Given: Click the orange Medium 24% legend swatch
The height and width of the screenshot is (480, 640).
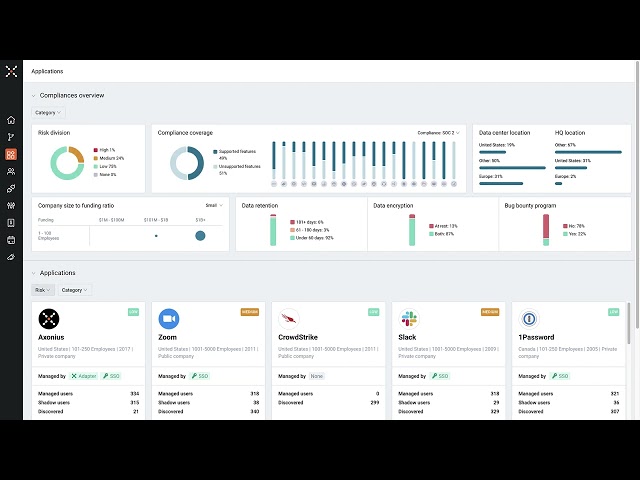Looking at the screenshot, I should tap(96, 158).
